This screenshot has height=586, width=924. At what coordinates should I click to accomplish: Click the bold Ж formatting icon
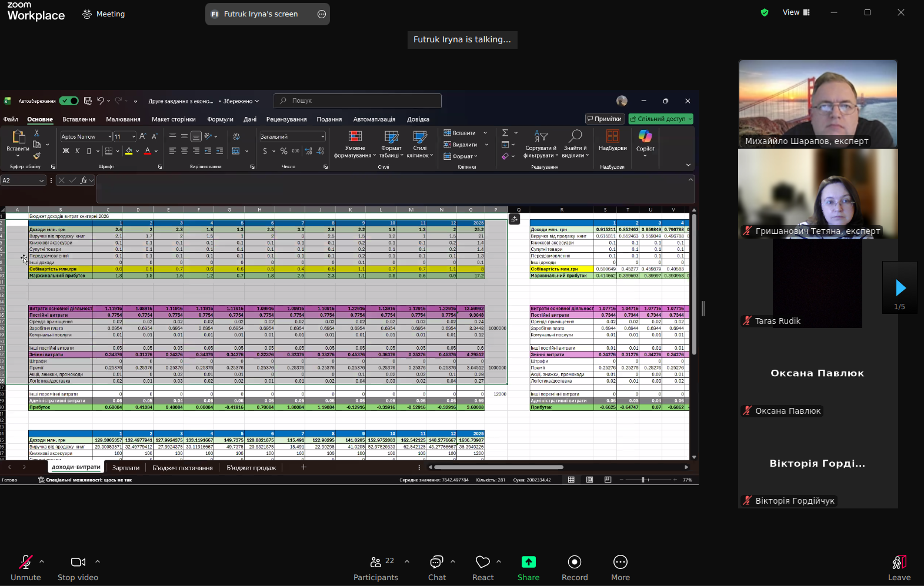click(66, 151)
